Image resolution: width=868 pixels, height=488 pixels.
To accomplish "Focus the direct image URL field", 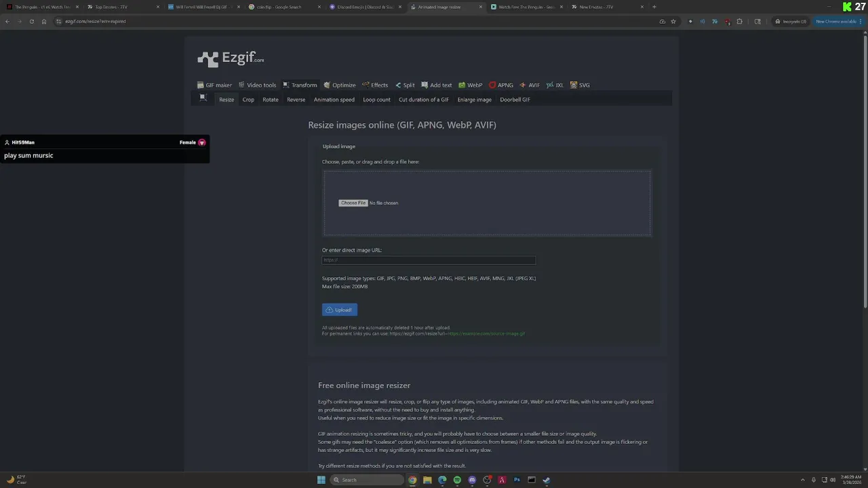I will tap(429, 260).
